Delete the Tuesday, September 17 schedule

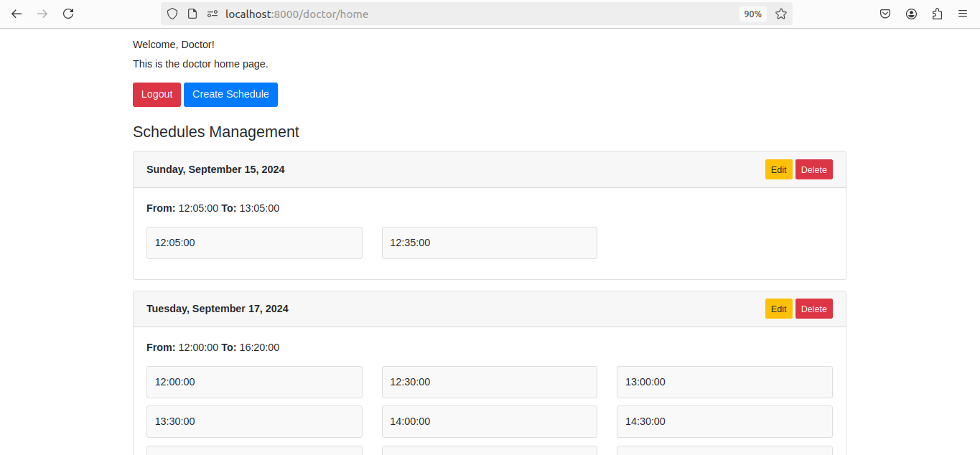pos(813,309)
